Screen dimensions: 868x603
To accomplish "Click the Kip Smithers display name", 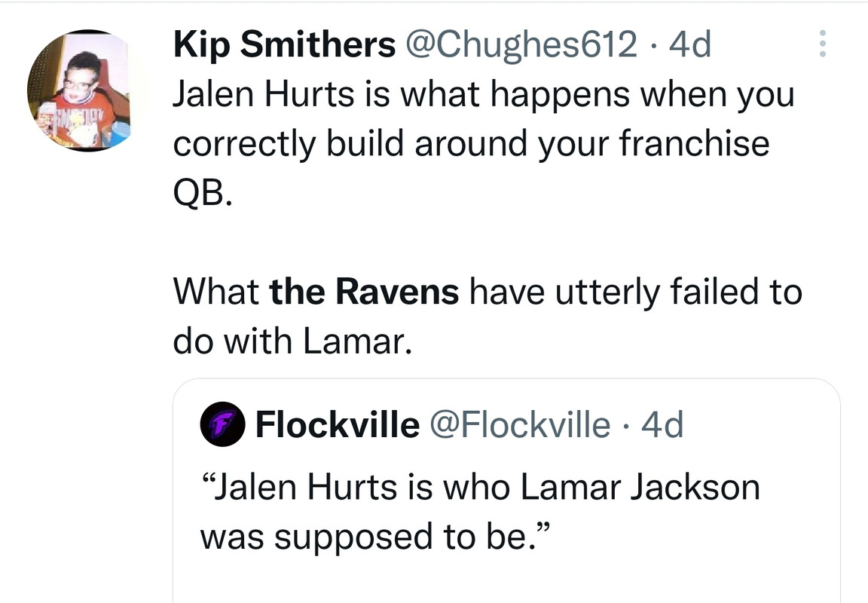I will pos(284,46).
